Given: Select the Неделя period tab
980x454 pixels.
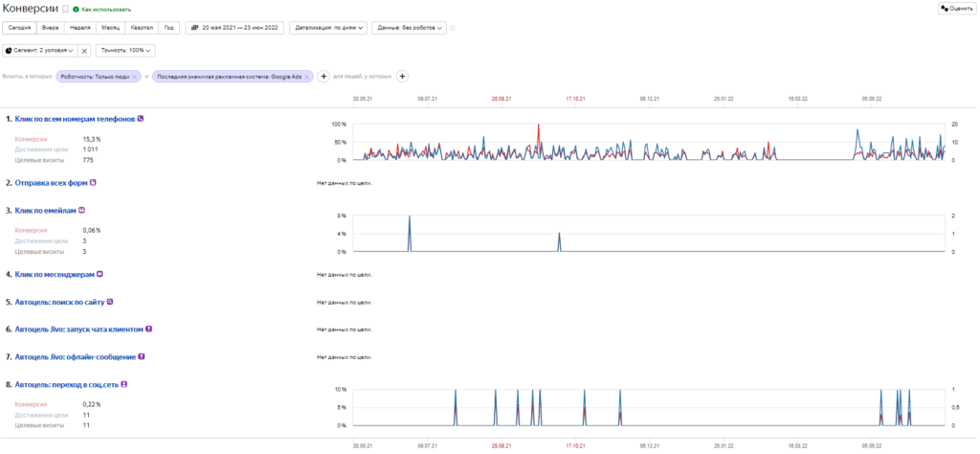Looking at the screenshot, I should click(80, 28).
